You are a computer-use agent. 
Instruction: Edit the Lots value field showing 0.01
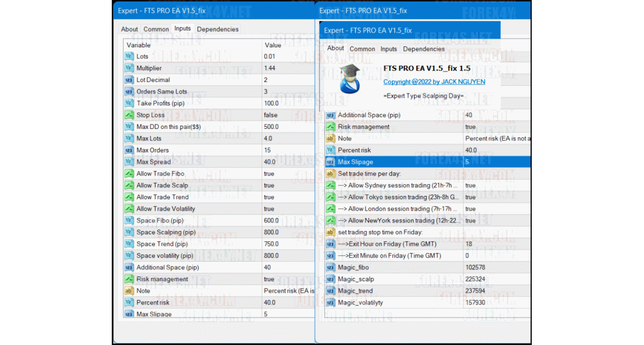pyautogui.click(x=276, y=56)
